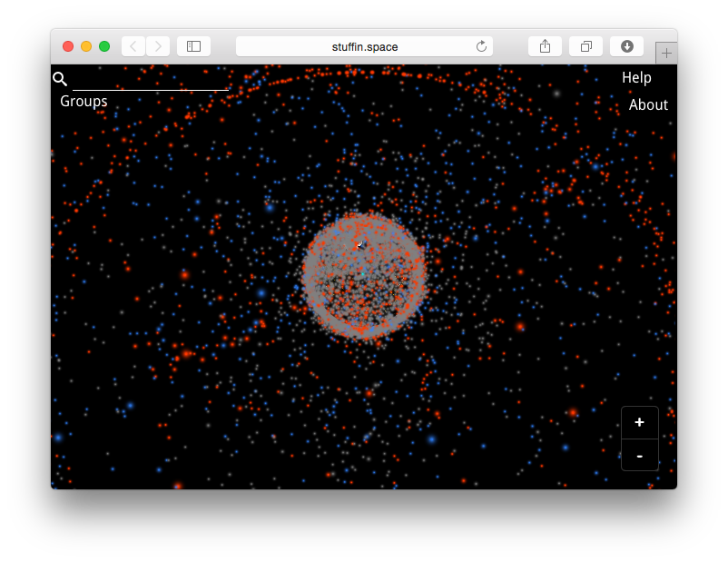This screenshot has height=562, width=728.
Task: Minimize the window with yellow button
Action: [86, 46]
